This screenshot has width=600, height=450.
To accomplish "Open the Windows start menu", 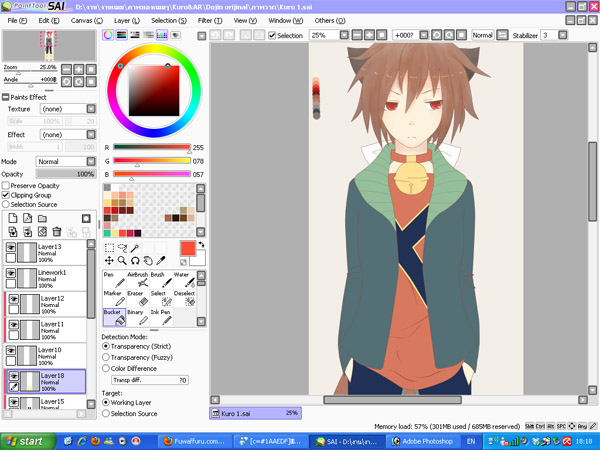I will [x=27, y=441].
